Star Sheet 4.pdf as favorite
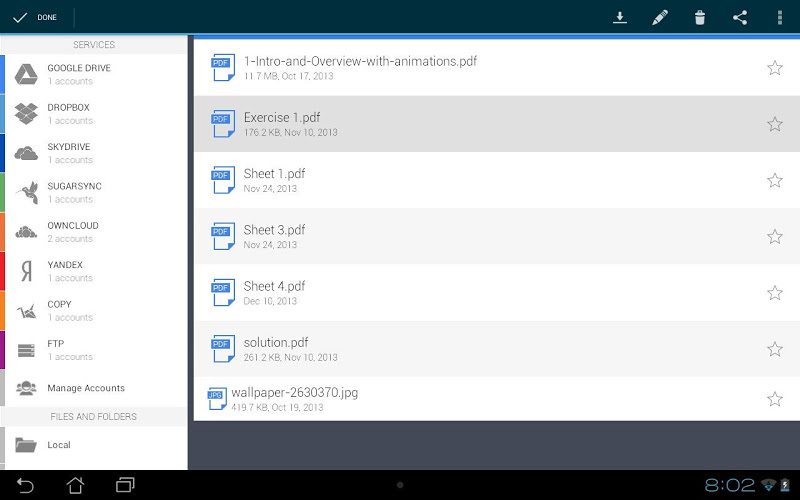Viewport: 800px width, 500px height. (774, 292)
